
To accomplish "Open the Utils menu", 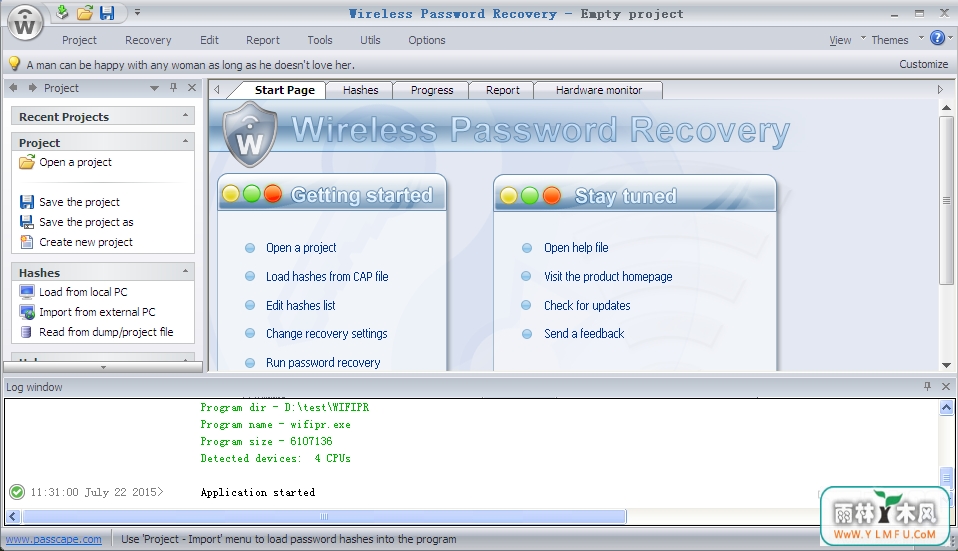I will point(370,40).
